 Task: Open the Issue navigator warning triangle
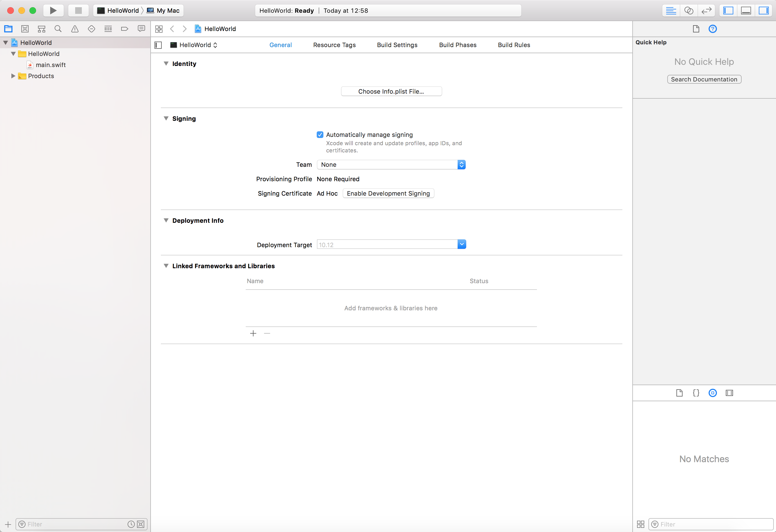(75, 29)
